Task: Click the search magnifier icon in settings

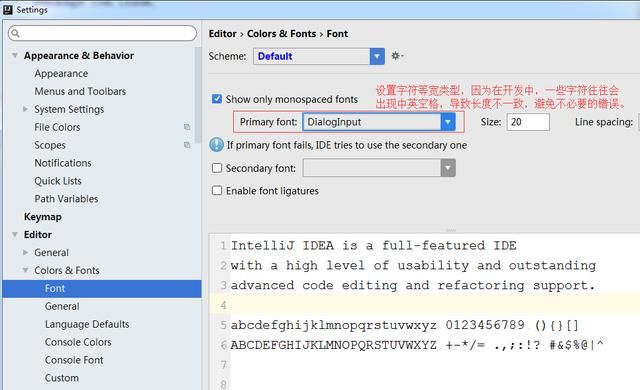Action: (16, 33)
